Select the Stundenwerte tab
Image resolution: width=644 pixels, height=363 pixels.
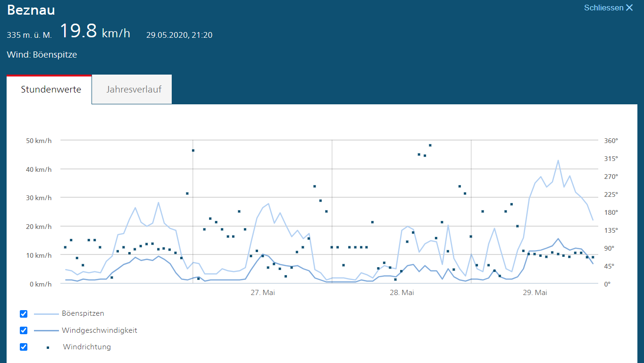(51, 89)
